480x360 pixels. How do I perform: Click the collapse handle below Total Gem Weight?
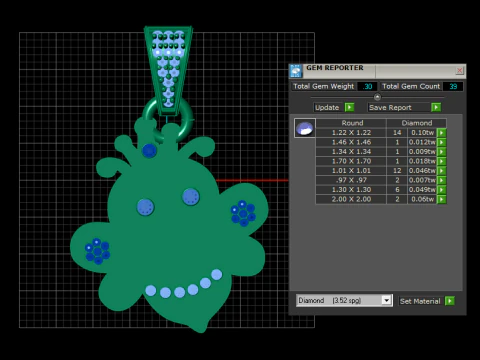point(377,97)
